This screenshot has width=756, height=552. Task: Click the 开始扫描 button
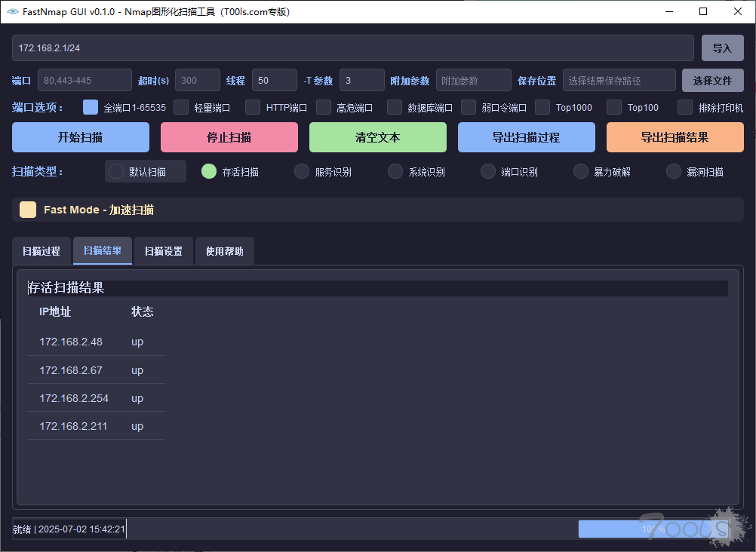coord(81,137)
